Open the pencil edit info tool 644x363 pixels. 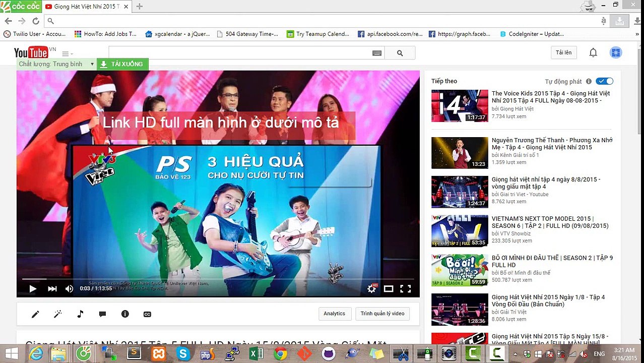[x=35, y=314]
